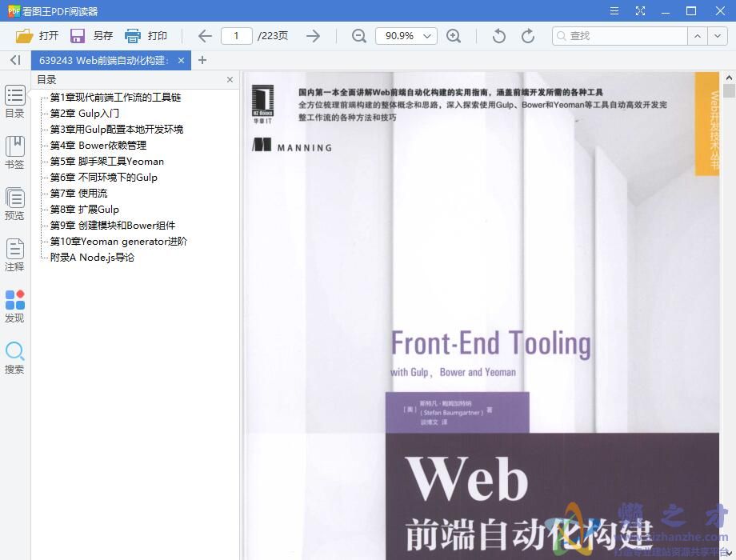Jump to 第1章现代前端工作流的工具链

coord(115,97)
